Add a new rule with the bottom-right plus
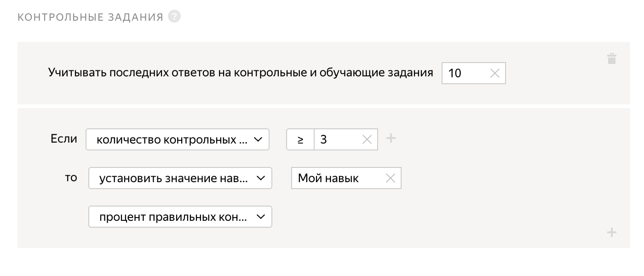 tap(611, 233)
